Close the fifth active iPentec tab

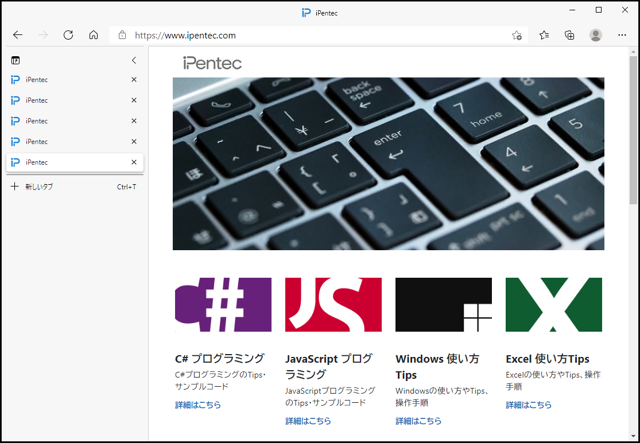tap(134, 163)
